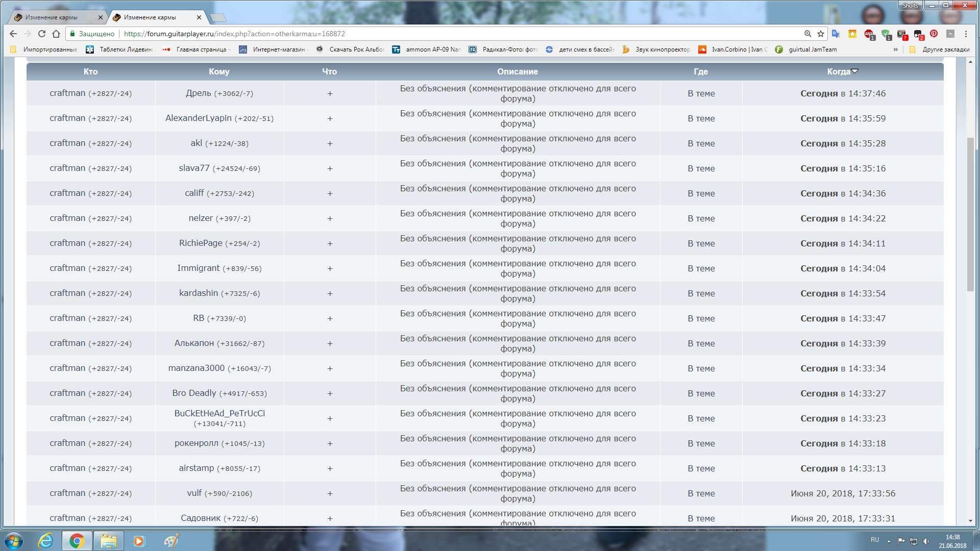Sort table by Где column header

pyautogui.click(x=701, y=71)
